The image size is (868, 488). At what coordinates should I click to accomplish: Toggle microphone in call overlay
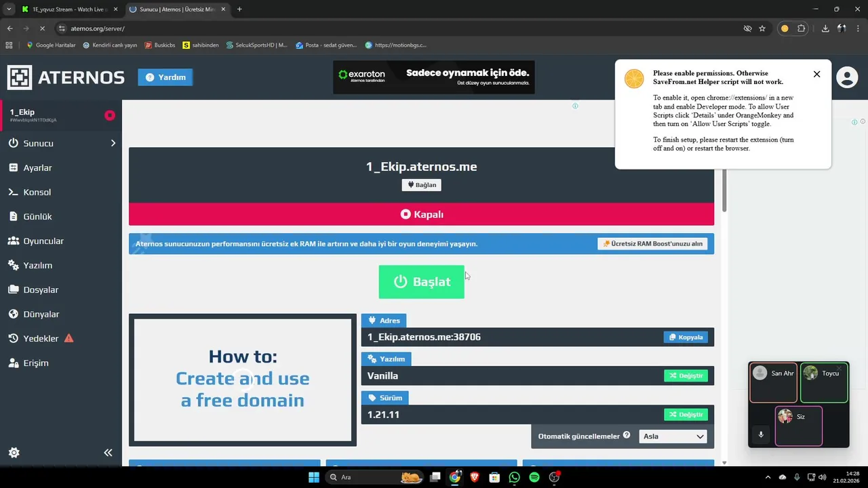point(761,434)
